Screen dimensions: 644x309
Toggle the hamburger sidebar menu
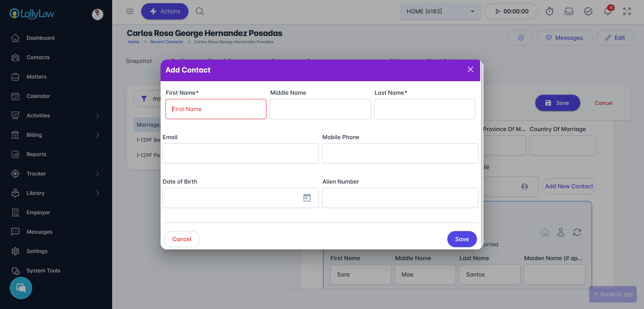[130, 11]
